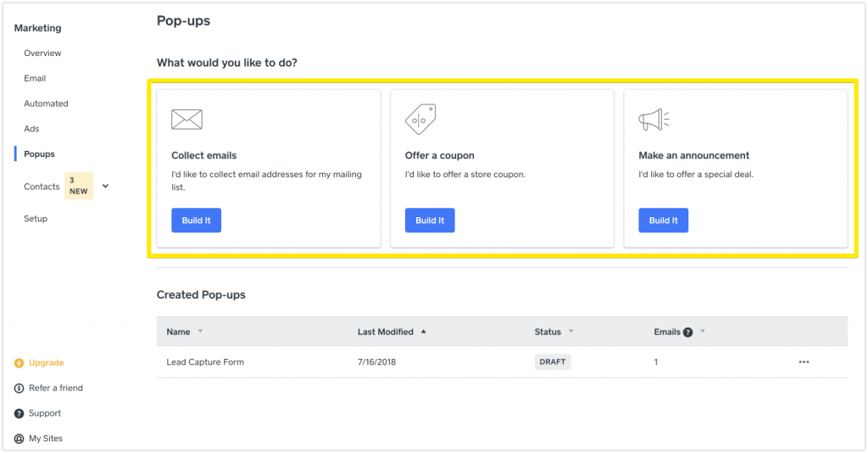Click the Support question mark icon
This screenshot has width=868, height=453.
point(19,414)
